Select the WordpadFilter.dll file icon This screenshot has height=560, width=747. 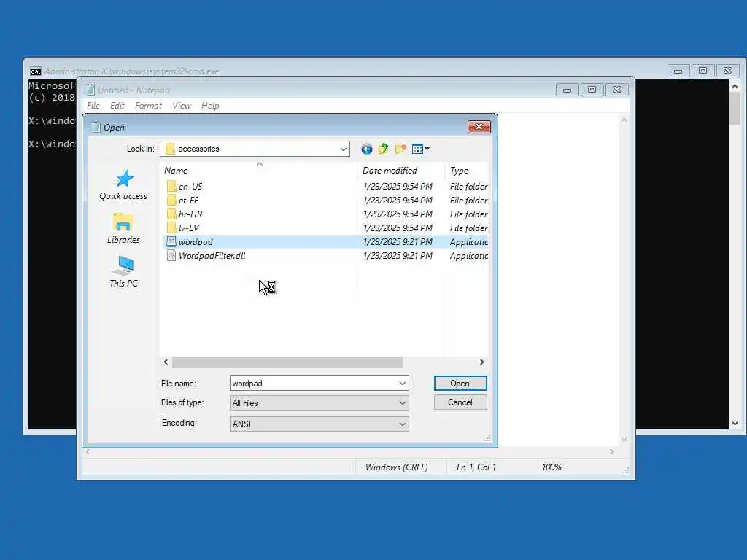(x=171, y=255)
